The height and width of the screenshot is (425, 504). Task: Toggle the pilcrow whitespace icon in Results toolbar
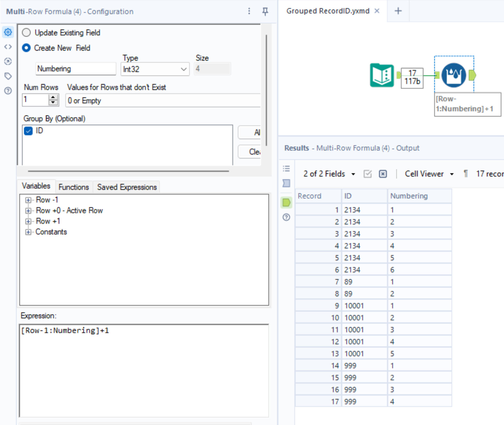(466, 174)
